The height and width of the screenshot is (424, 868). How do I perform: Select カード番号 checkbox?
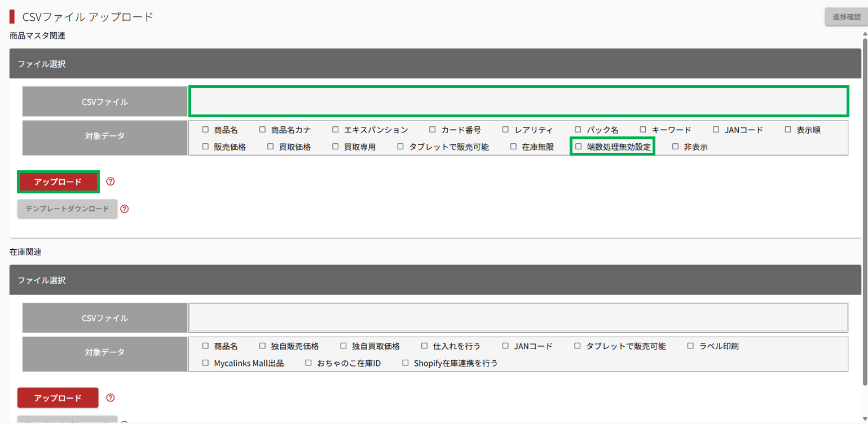coord(433,130)
